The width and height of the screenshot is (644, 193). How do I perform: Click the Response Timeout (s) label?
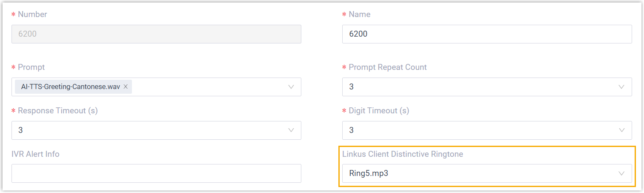click(57, 111)
